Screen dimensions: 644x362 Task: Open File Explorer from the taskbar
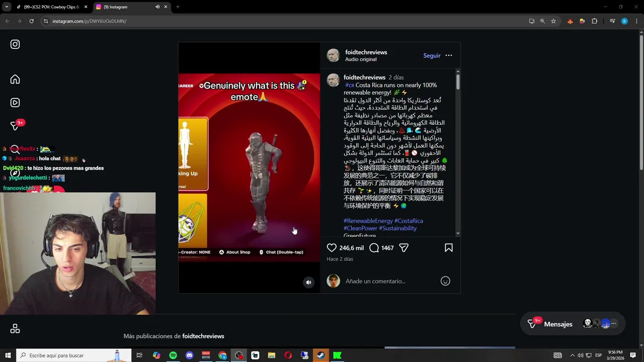(x=272, y=355)
